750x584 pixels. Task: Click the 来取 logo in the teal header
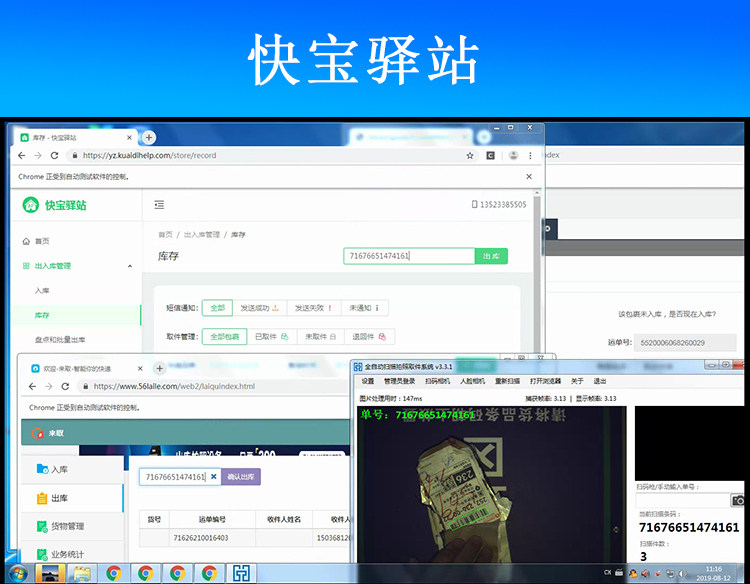[47, 433]
